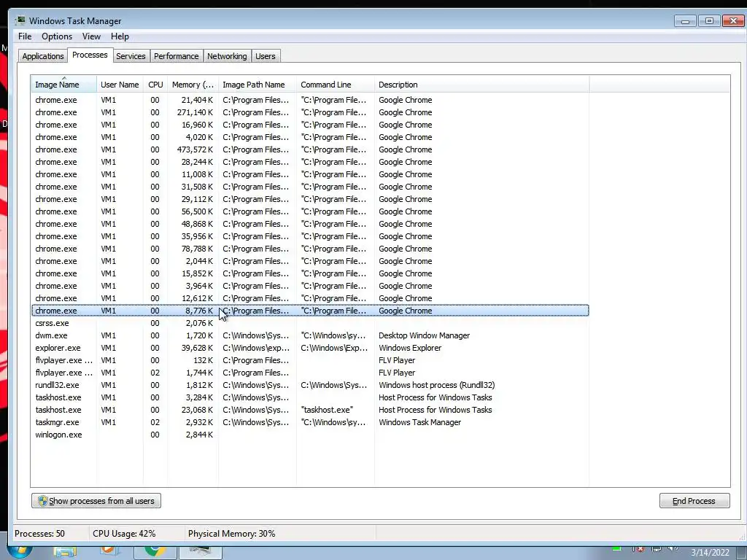
Task: Select flvplayer.exe row using 1,744 K
Action: click(310, 373)
